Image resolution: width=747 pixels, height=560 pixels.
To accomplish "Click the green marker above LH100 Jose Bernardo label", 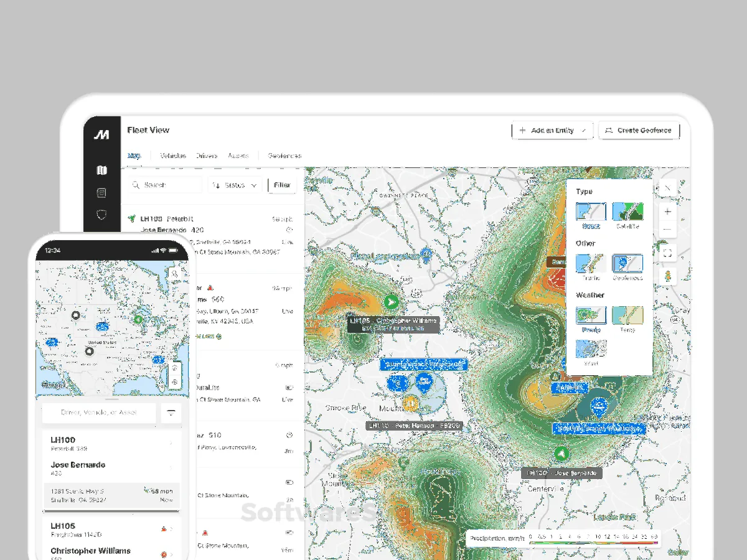I will (x=561, y=454).
